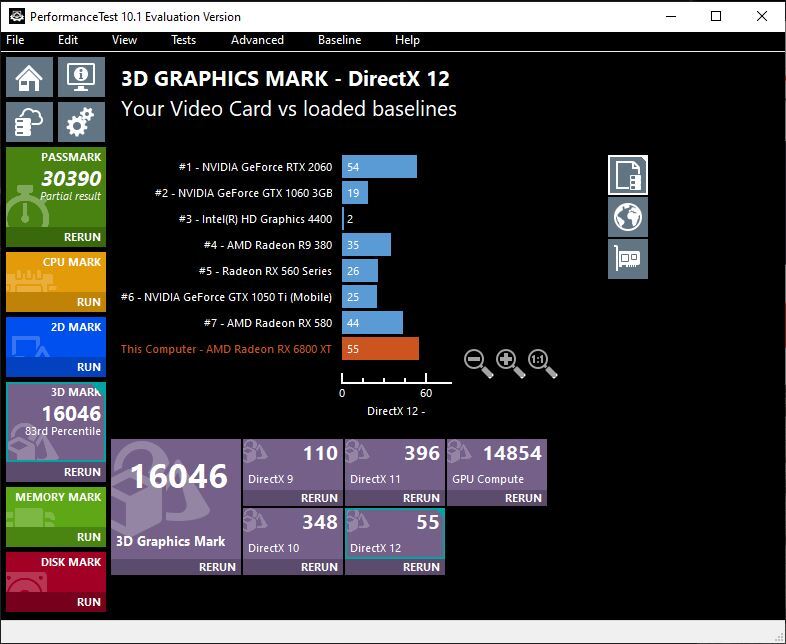Click the orange RX 6800 XT bar
786x644 pixels.
(380, 349)
